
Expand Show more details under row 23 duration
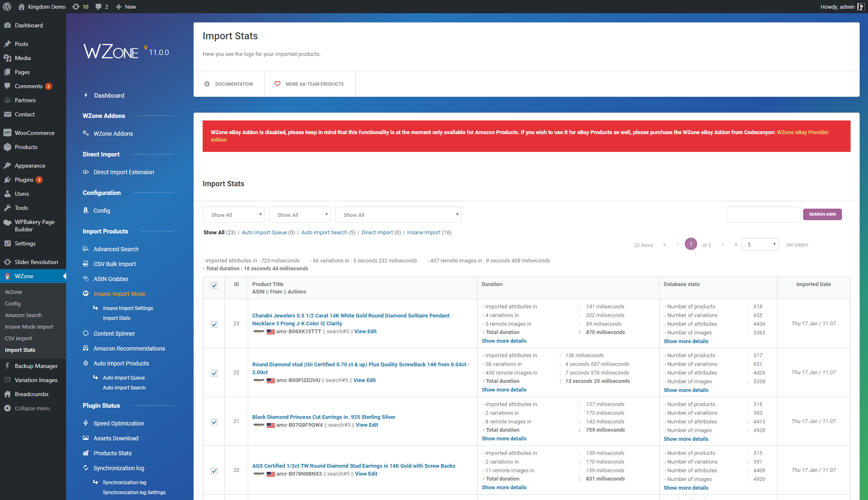pos(504,341)
